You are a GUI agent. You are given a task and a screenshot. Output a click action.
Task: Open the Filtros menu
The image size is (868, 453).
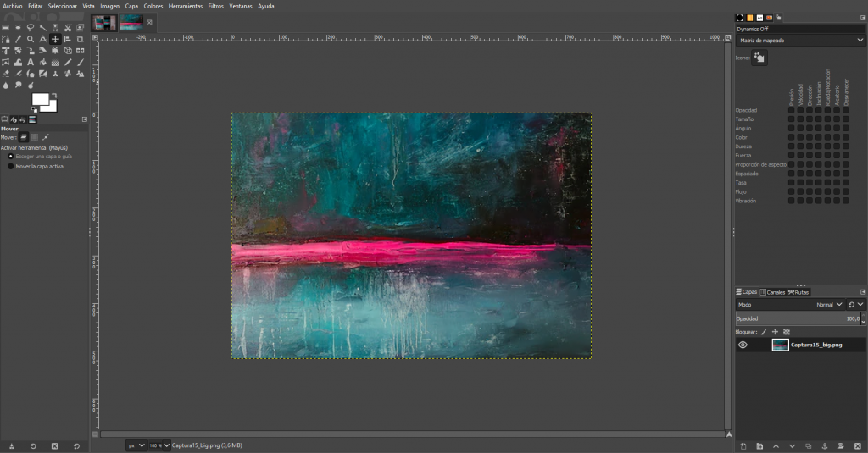(x=215, y=6)
